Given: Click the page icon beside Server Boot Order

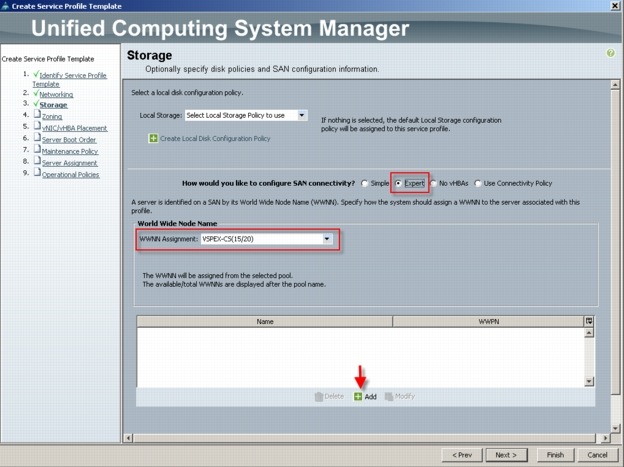Looking at the screenshot, I should [37, 138].
